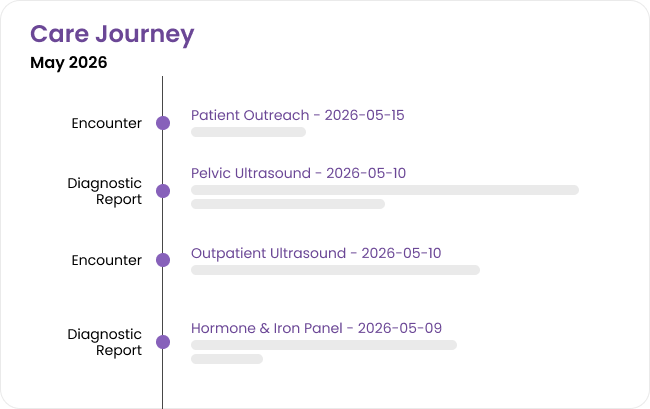This screenshot has height=409, width=650.
Task: Click the placeholder line under Outpatient Ultrasound
Action: pyautogui.click(x=335, y=270)
